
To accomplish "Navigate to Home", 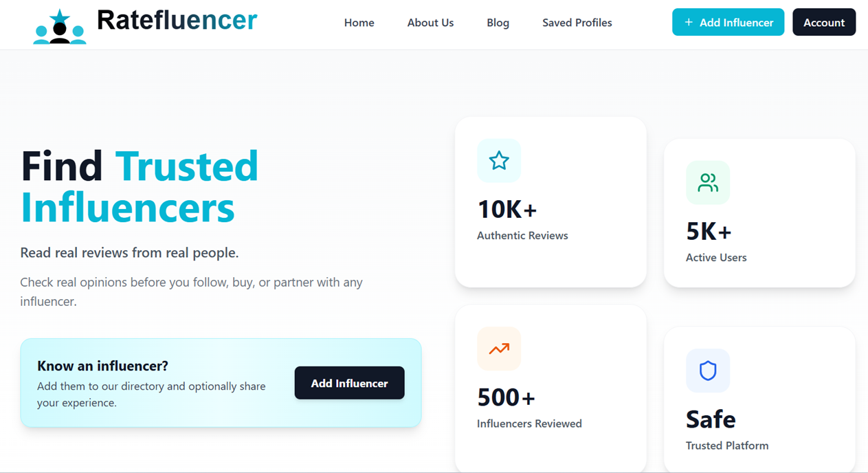I will click(359, 23).
